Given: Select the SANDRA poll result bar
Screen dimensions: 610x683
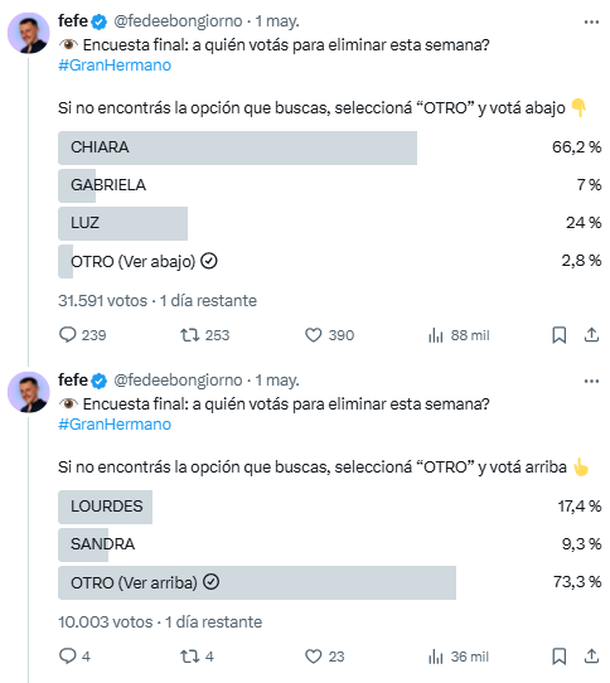Looking at the screenshot, I should [90, 545].
